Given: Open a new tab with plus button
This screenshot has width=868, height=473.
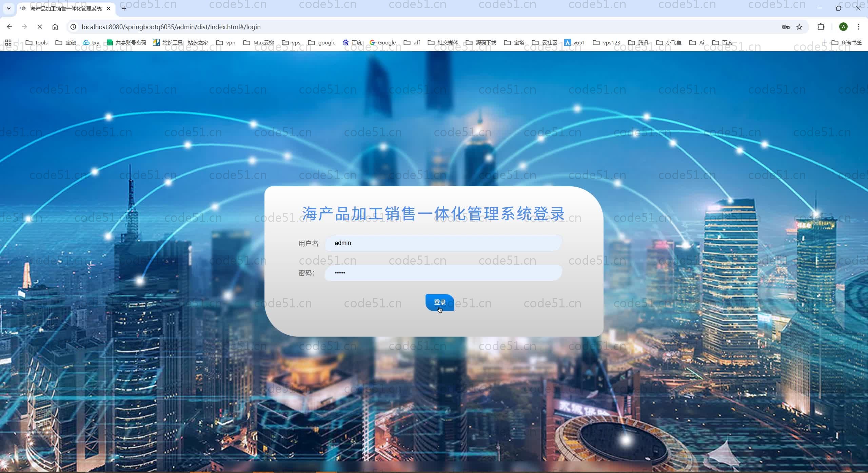Looking at the screenshot, I should [124, 8].
